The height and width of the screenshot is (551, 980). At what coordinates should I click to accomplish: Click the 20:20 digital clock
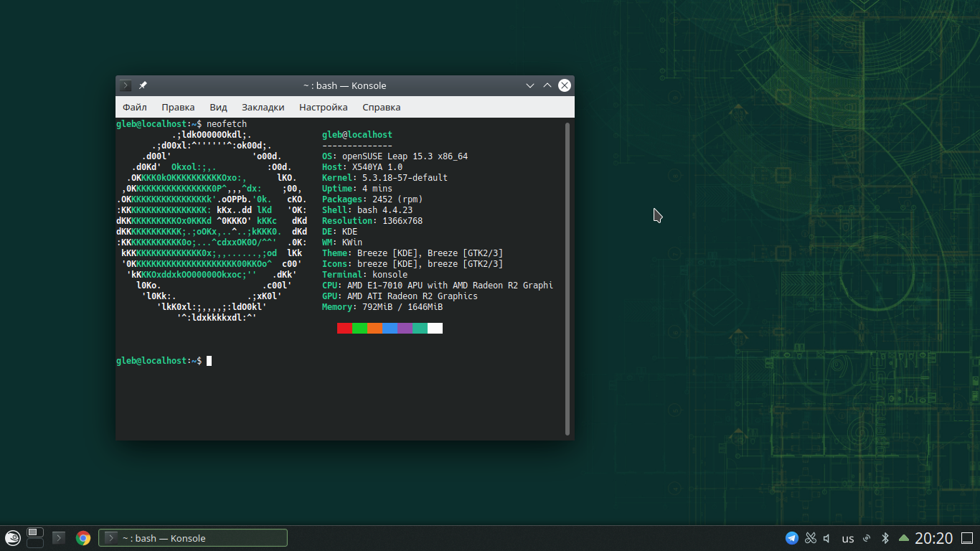coord(933,538)
